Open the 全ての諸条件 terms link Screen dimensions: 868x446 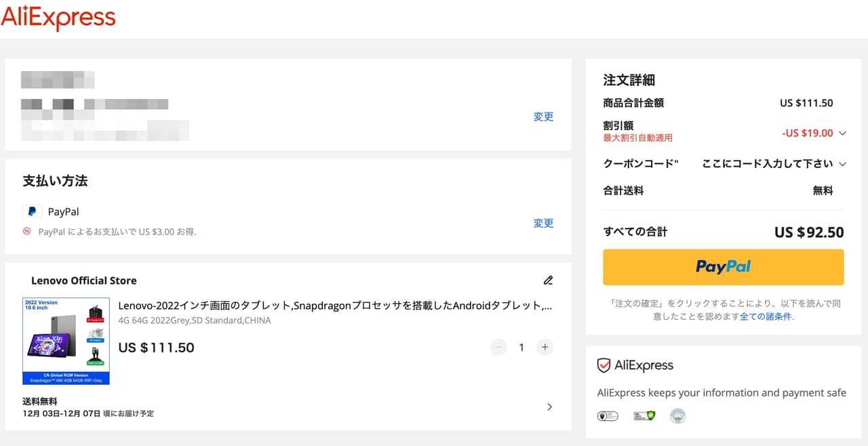(765, 316)
